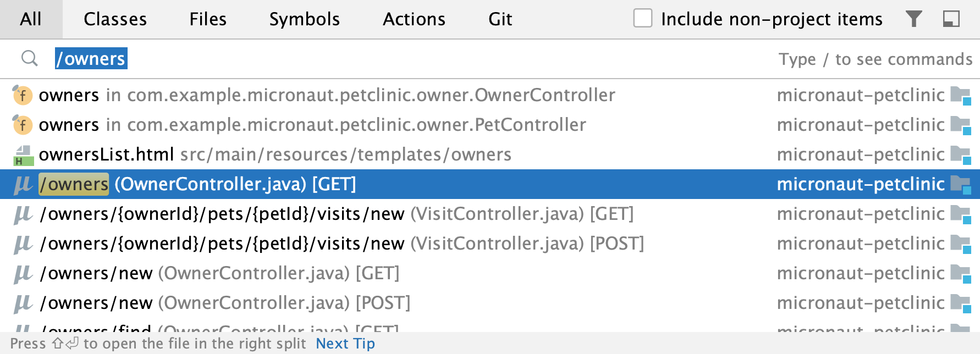This screenshot has height=354, width=980.
Task: Click module folder icon on ownersList.html row
Action: click(x=961, y=155)
